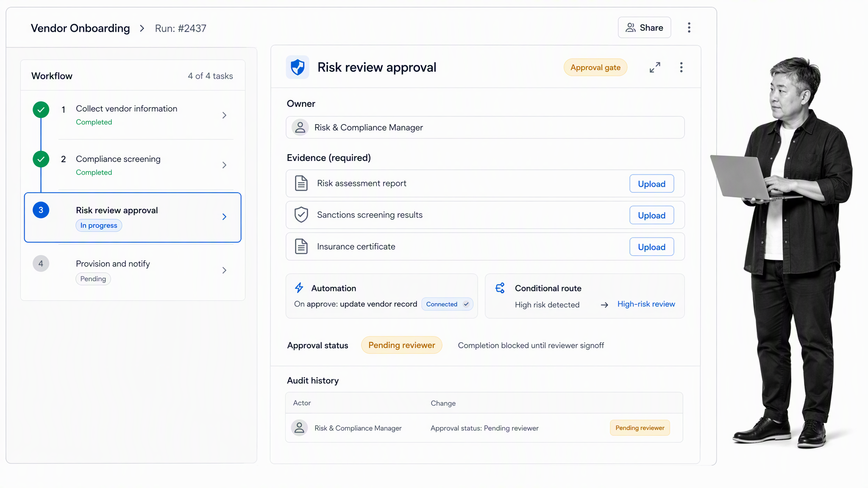
Task: Expand the Provision and notify task chevron
Action: [x=224, y=270]
